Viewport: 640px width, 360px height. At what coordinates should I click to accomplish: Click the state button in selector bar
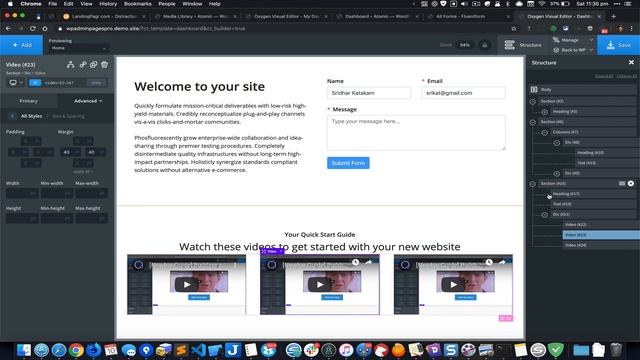point(96,82)
